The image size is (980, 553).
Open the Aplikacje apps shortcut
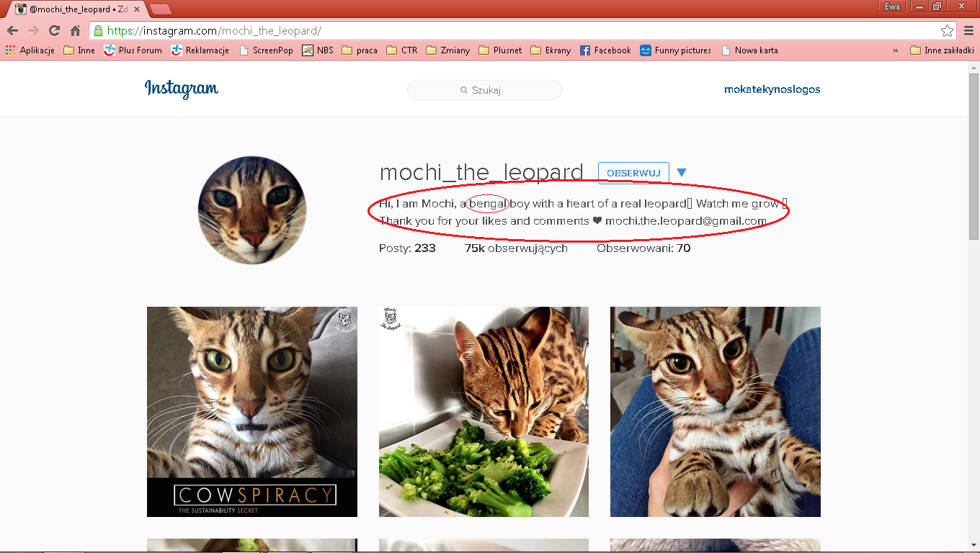click(x=30, y=50)
